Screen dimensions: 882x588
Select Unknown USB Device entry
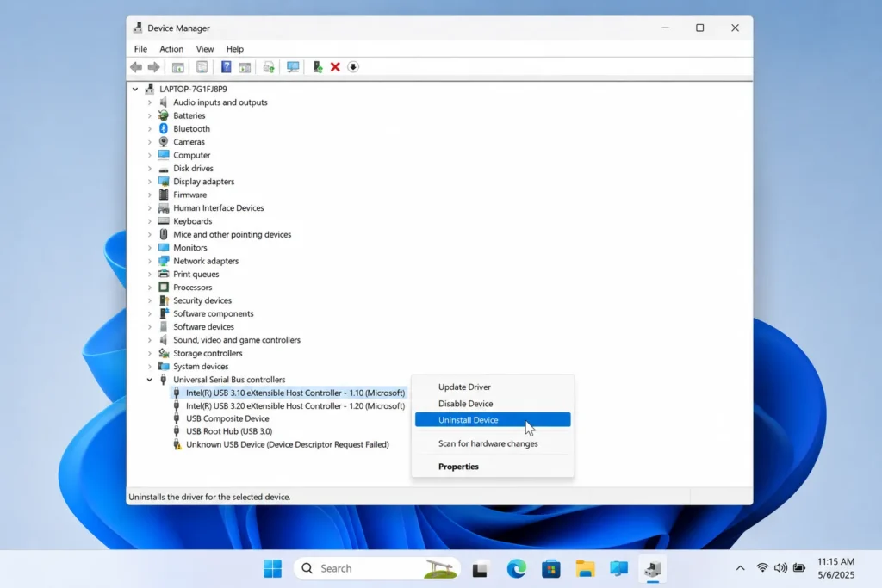288,444
